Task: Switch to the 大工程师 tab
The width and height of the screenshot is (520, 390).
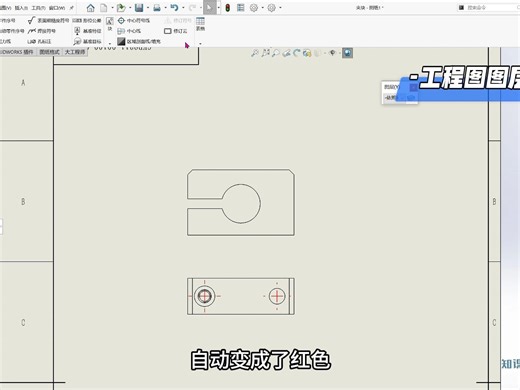Action: [75, 52]
